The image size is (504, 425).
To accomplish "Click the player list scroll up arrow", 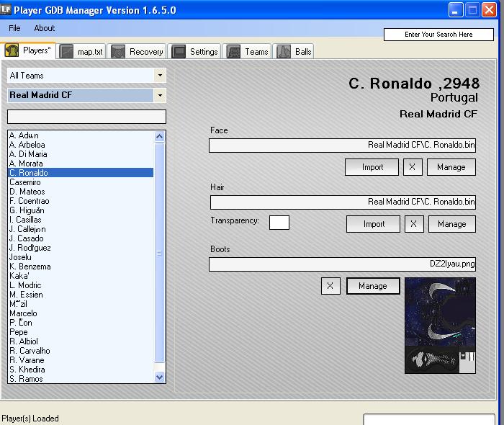I will pyautogui.click(x=159, y=137).
